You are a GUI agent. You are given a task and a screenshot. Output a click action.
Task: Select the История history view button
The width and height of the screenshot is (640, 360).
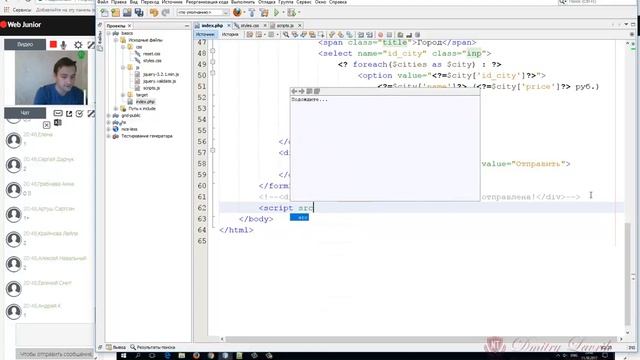(230, 35)
